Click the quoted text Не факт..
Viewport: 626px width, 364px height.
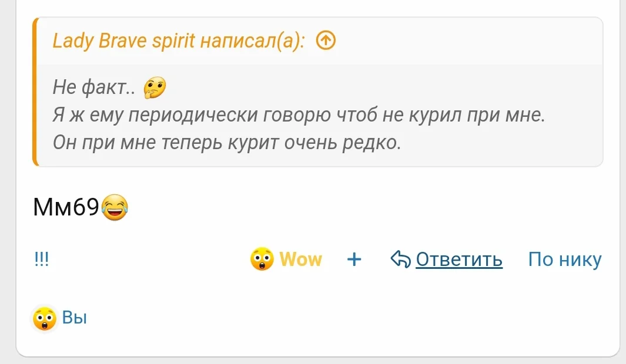click(x=94, y=88)
